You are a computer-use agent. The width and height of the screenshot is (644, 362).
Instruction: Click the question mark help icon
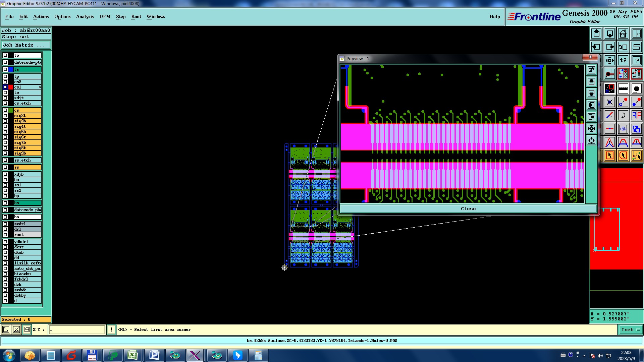636,60
